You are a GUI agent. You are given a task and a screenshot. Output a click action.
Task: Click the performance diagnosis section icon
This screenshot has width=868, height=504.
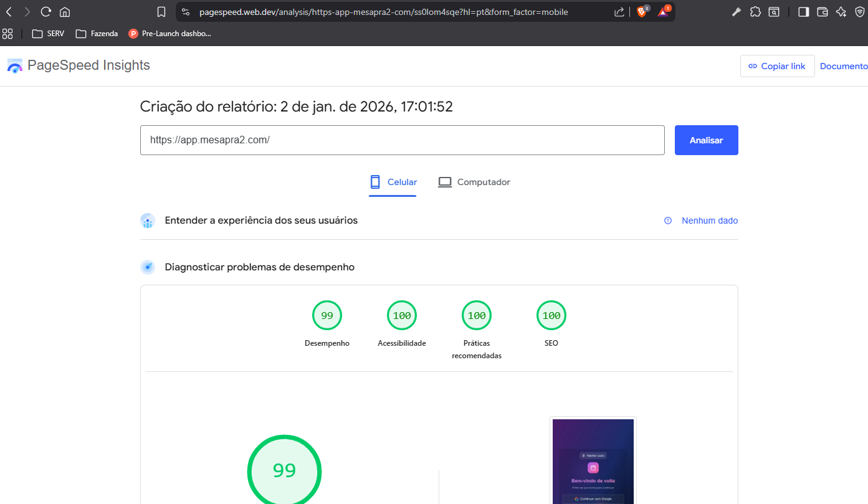point(148,267)
